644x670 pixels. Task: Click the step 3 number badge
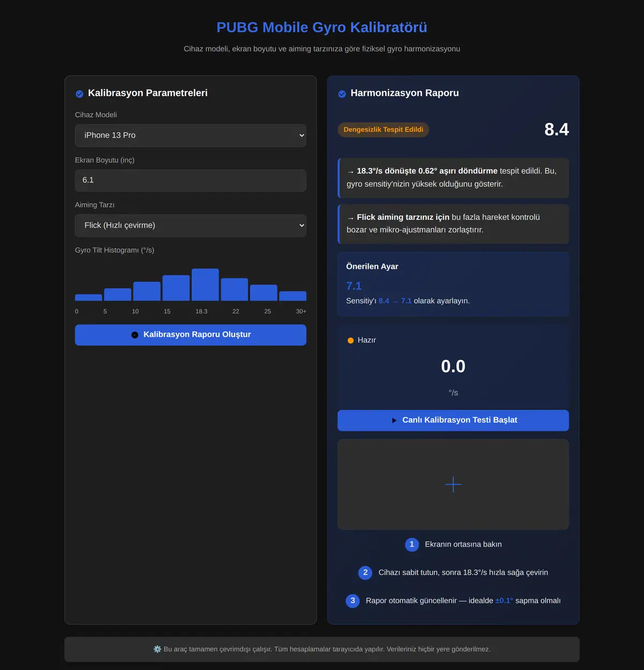(353, 601)
